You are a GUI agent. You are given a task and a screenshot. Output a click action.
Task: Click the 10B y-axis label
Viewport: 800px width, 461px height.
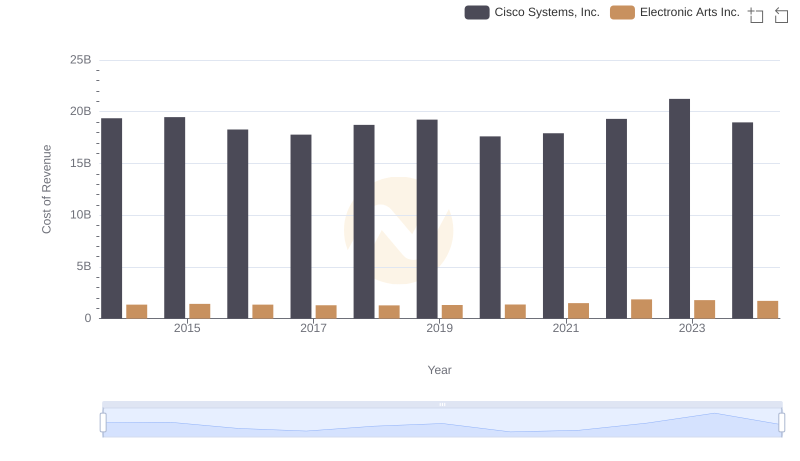point(81,215)
